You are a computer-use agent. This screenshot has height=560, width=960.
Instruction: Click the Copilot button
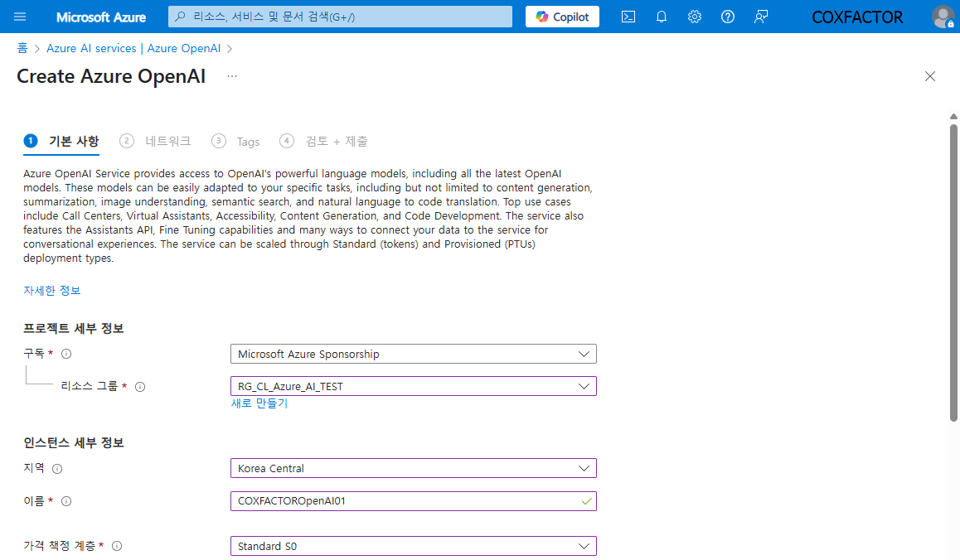point(562,17)
